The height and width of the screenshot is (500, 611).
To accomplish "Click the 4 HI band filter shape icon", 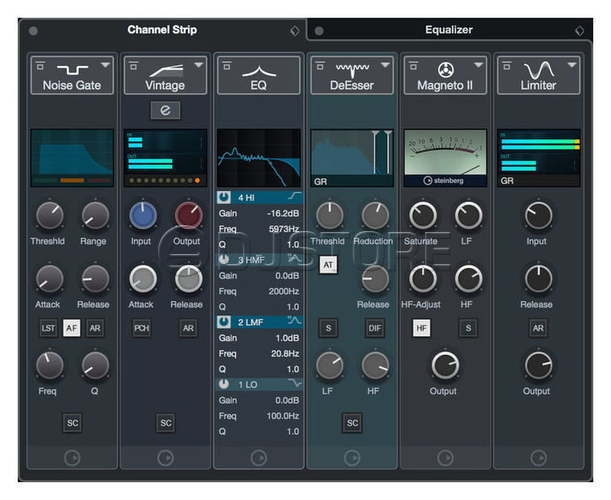I will 295,196.
